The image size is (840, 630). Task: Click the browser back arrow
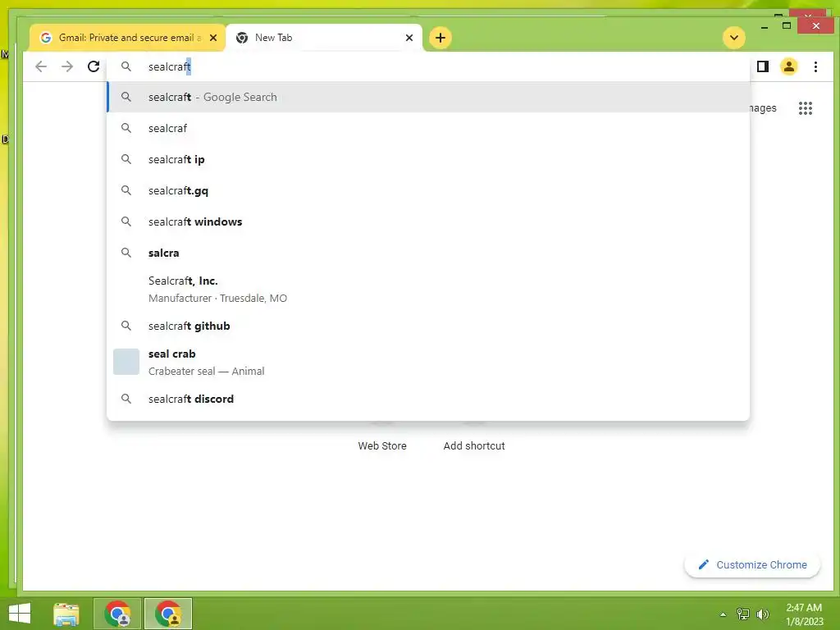point(41,66)
